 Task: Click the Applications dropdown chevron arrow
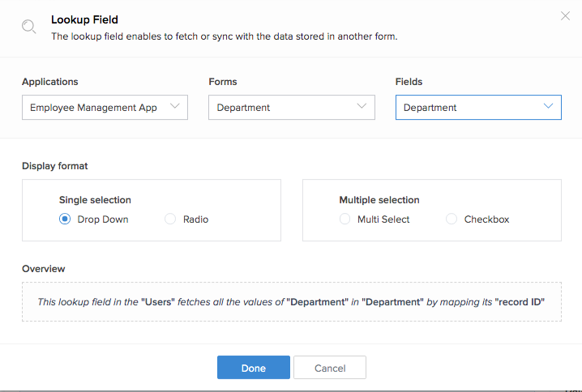click(x=175, y=106)
